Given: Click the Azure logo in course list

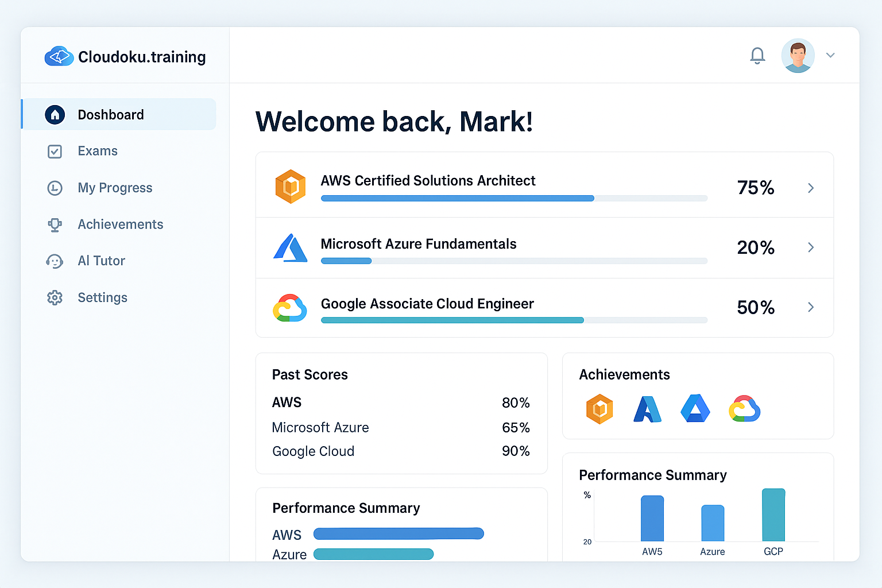Looking at the screenshot, I should [290, 247].
